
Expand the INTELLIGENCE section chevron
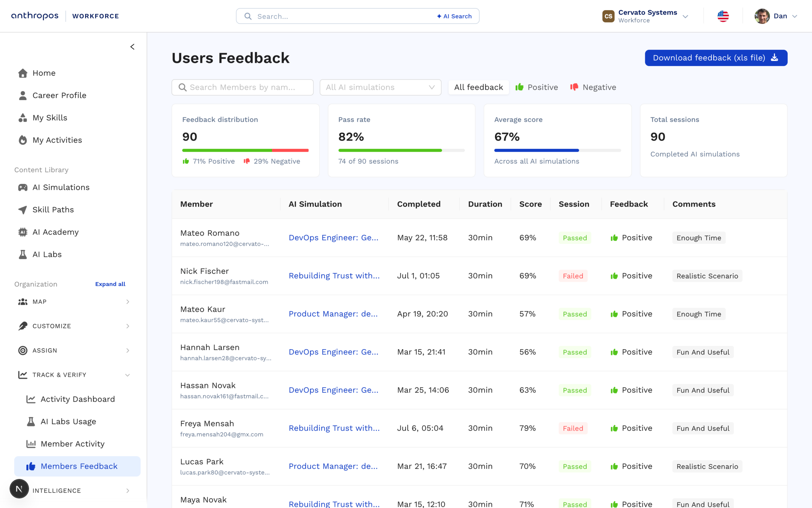coord(128,491)
